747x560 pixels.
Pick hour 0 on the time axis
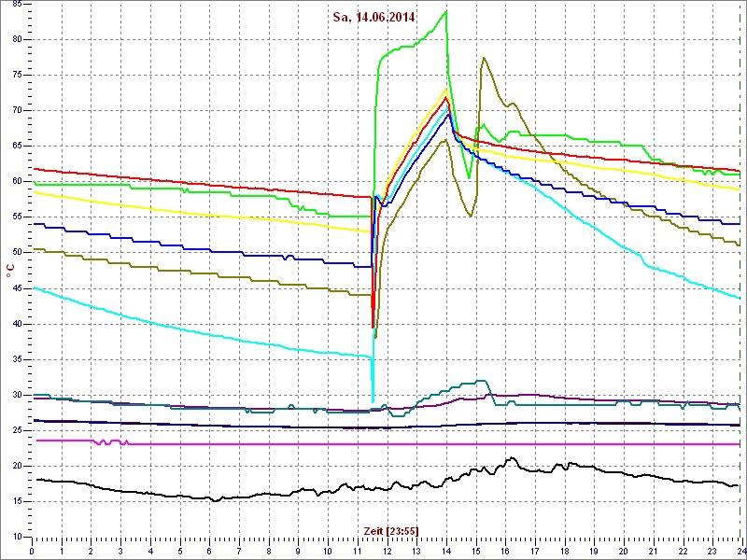pos(32,552)
